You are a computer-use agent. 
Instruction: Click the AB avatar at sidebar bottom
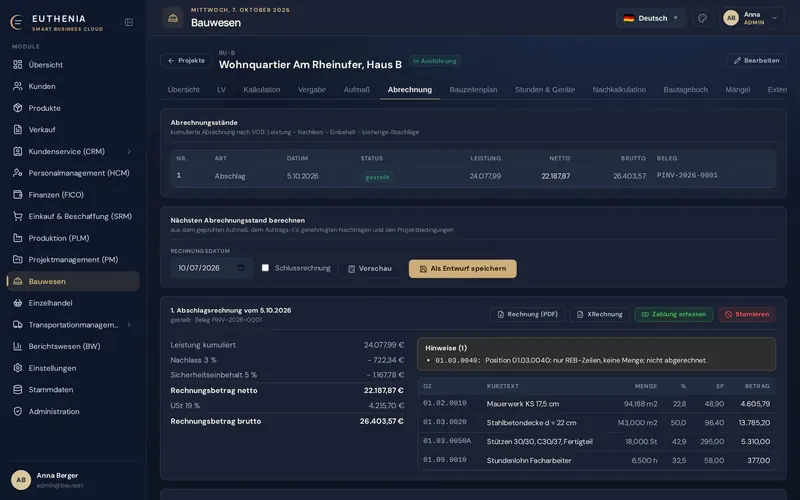tap(21, 480)
